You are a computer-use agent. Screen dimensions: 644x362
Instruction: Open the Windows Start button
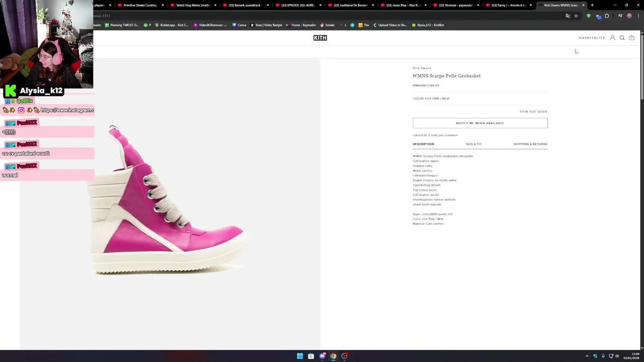point(300,356)
